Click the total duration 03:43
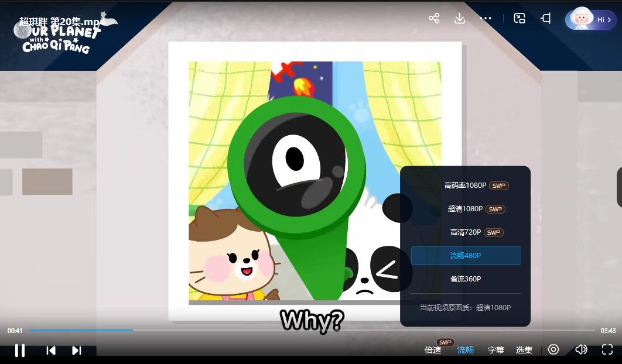Image resolution: width=622 pixels, height=364 pixels. tap(608, 330)
